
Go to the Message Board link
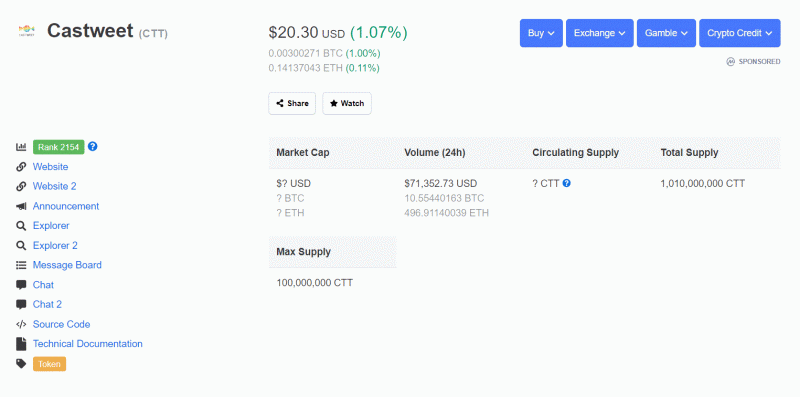67,265
